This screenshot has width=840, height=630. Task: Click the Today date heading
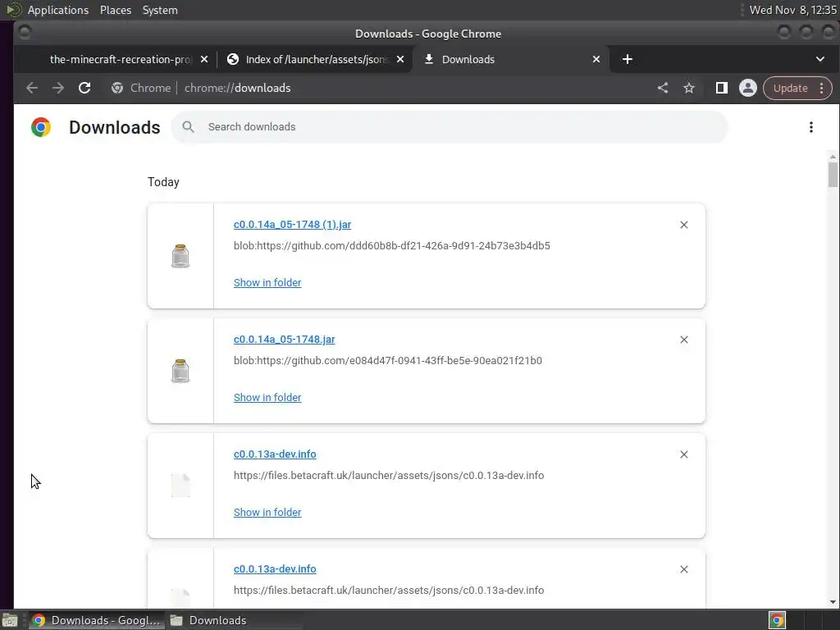click(x=163, y=182)
